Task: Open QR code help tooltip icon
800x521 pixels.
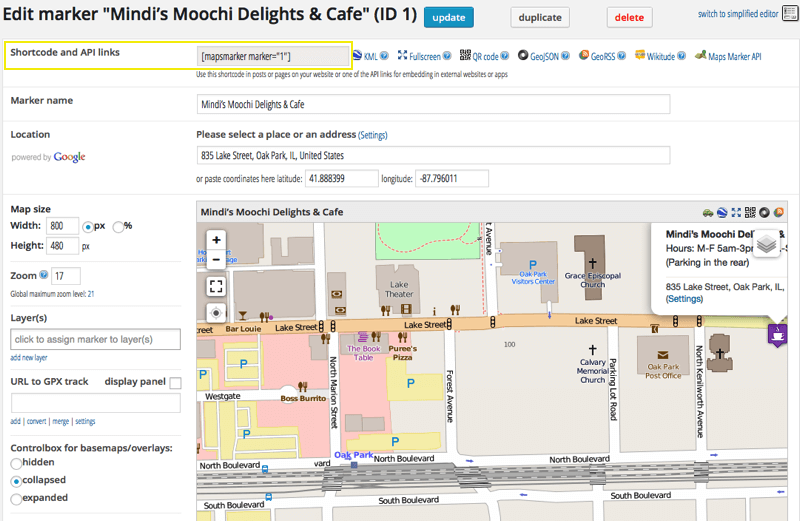Action: [x=505, y=56]
